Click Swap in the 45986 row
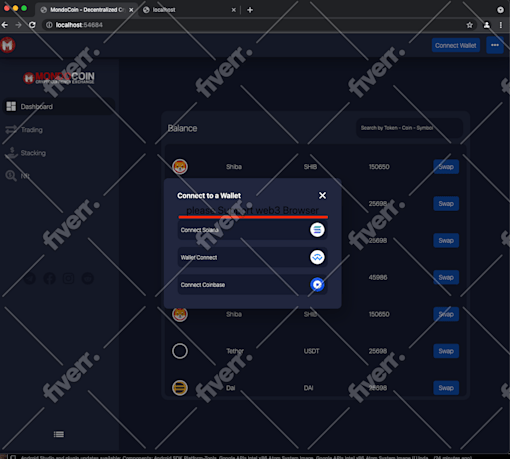The width and height of the screenshot is (510, 459). point(446,277)
